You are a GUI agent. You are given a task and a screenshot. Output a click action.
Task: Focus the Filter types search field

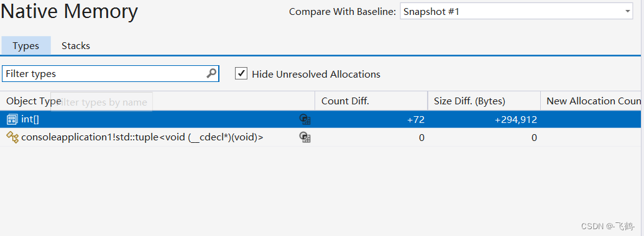coord(105,74)
